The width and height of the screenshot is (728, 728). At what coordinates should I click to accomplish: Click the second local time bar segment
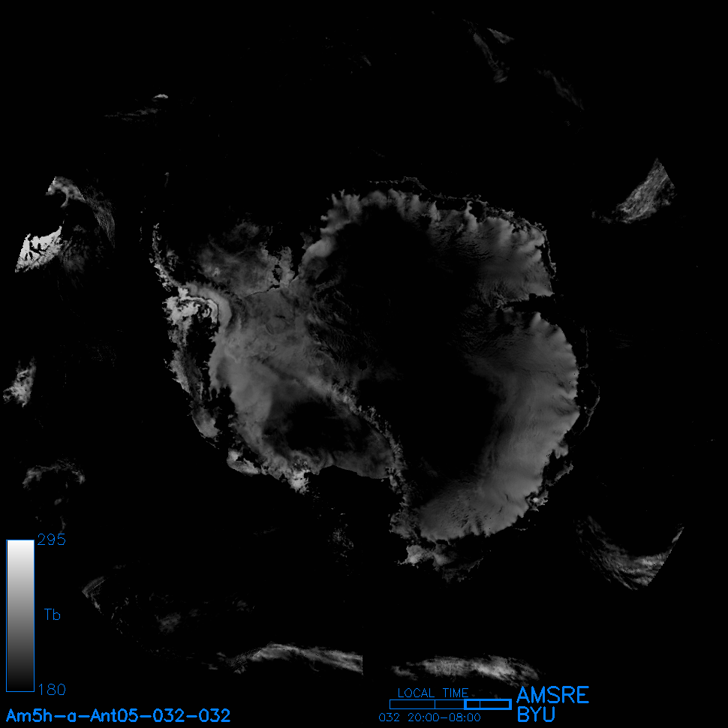(x=450, y=704)
